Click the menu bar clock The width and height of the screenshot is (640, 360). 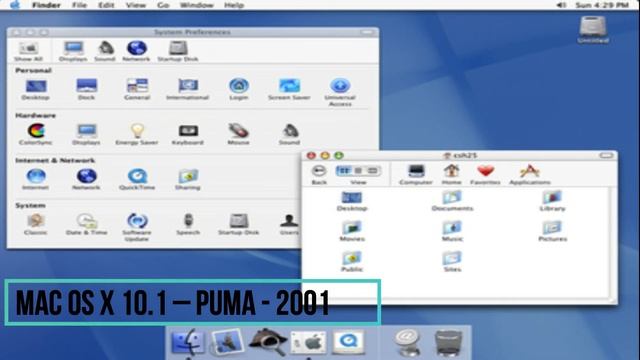coord(602,5)
